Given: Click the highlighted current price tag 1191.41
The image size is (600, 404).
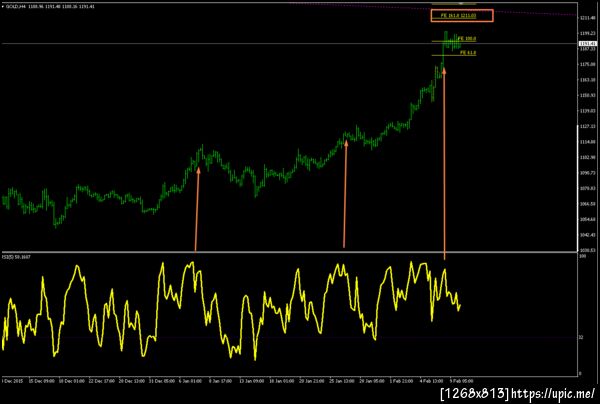Looking at the screenshot, I should point(588,44).
